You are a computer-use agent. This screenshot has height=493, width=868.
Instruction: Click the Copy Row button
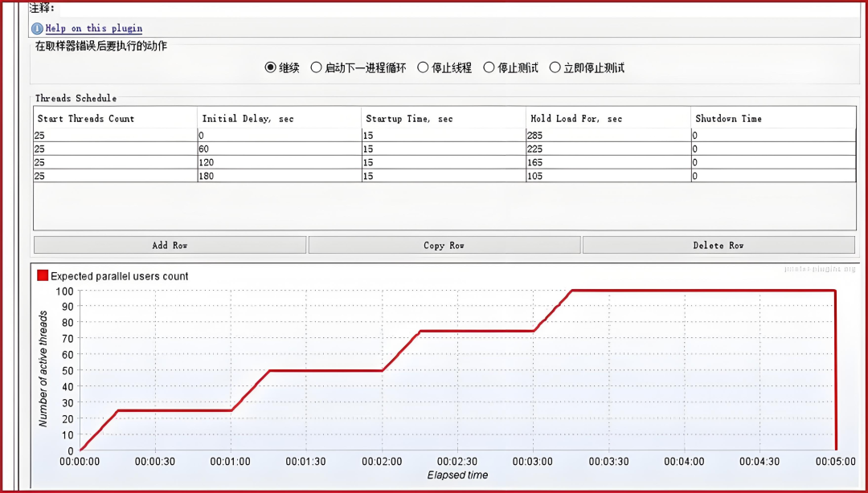click(x=444, y=245)
